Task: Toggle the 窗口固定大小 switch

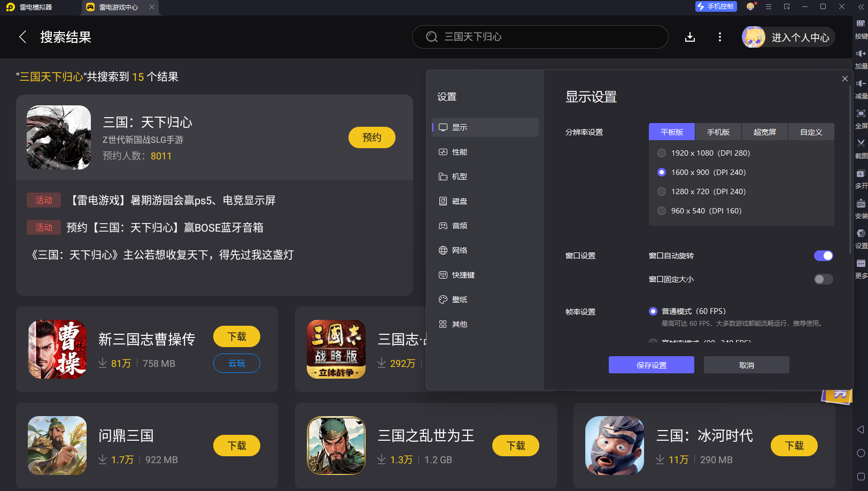Action: 823,279
